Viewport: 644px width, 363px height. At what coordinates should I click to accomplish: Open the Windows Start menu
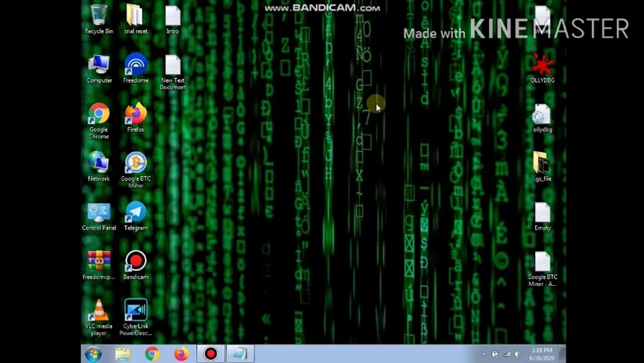pos(93,354)
